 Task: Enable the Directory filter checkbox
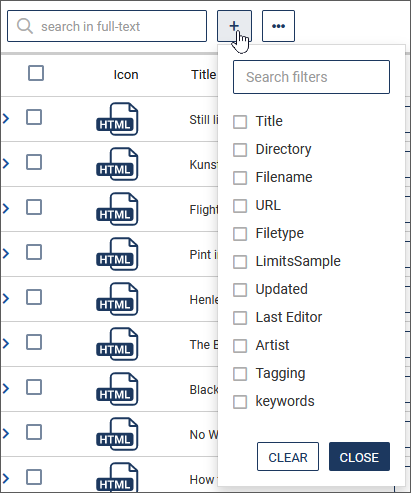tap(240, 150)
